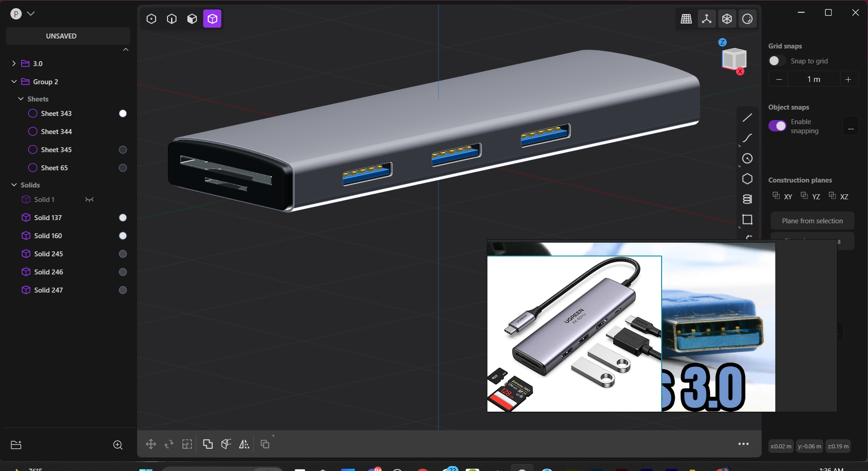This screenshot has height=471, width=868.
Task: Activate the Rotate tool
Action: pos(168,444)
